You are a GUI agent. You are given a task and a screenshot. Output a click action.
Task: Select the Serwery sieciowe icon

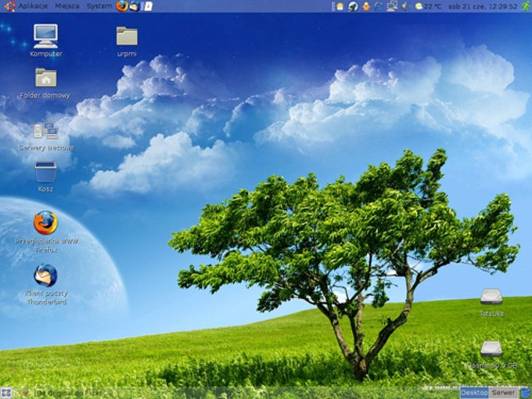pos(46,136)
